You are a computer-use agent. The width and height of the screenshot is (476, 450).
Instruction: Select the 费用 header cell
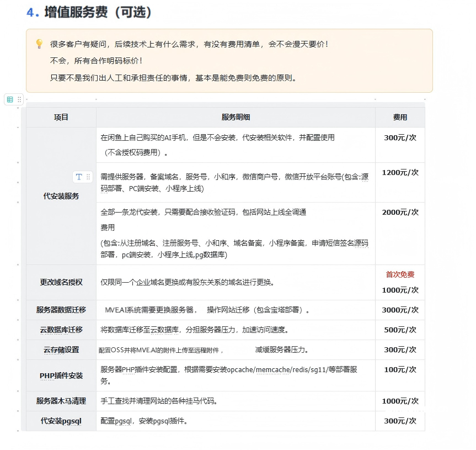click(x=400, y=117)
